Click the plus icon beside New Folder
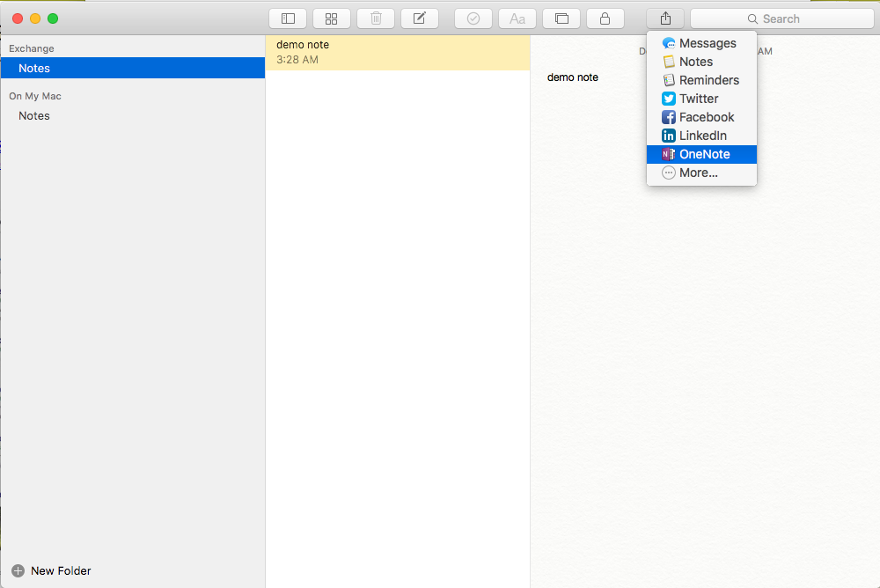 pyautogui.click(x=18, y=570)
